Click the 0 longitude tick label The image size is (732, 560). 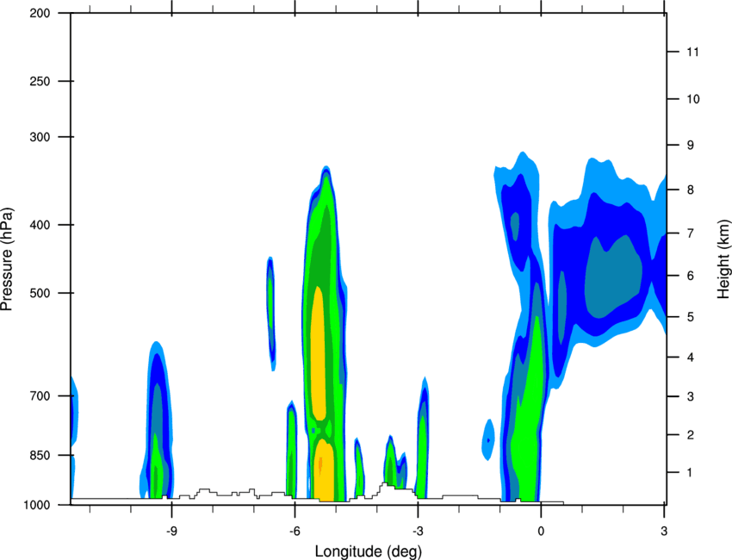click(541, 531)
